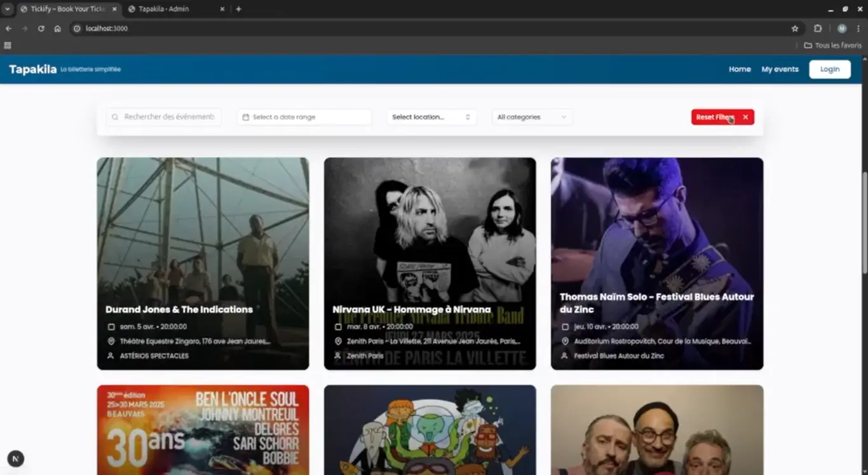Image resolution: width=868 pixels, height=475 pixels.
Task: Click the Festival Blues Autour du Zinc organizer text
Action: pyautogui.click(x=619, y=356)
